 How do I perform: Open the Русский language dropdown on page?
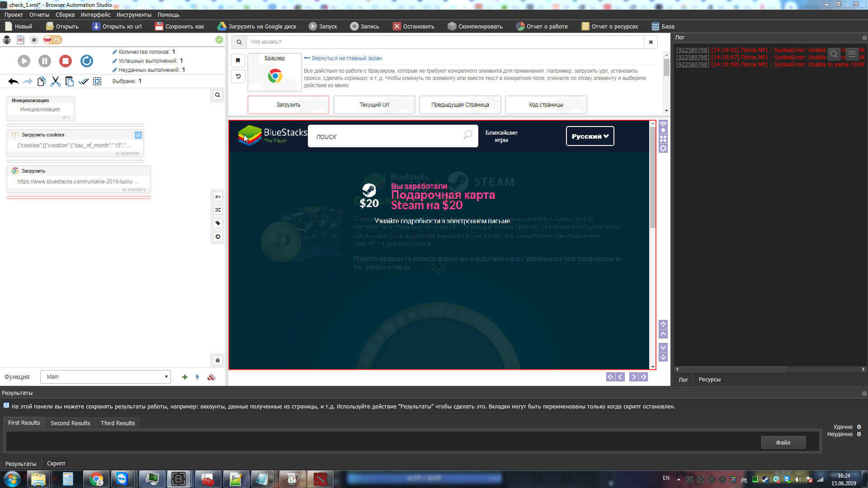coord(590,136)
